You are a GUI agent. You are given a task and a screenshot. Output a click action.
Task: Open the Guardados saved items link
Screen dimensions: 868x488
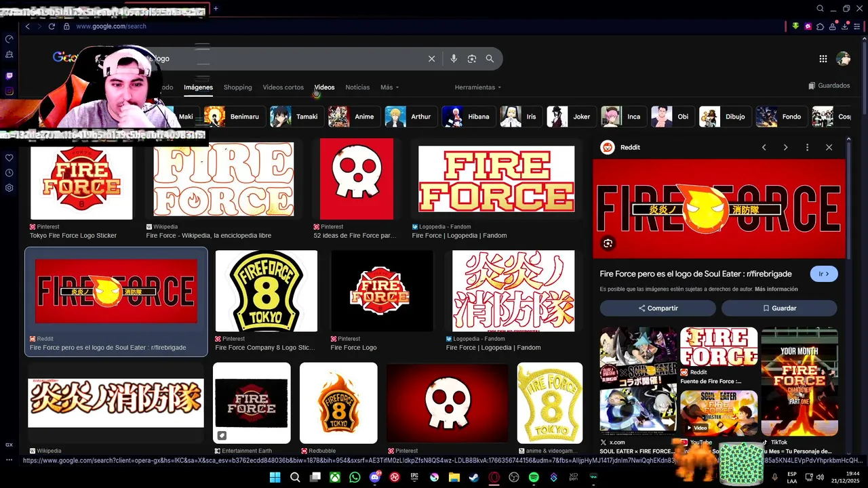click(x=829, y=86)
